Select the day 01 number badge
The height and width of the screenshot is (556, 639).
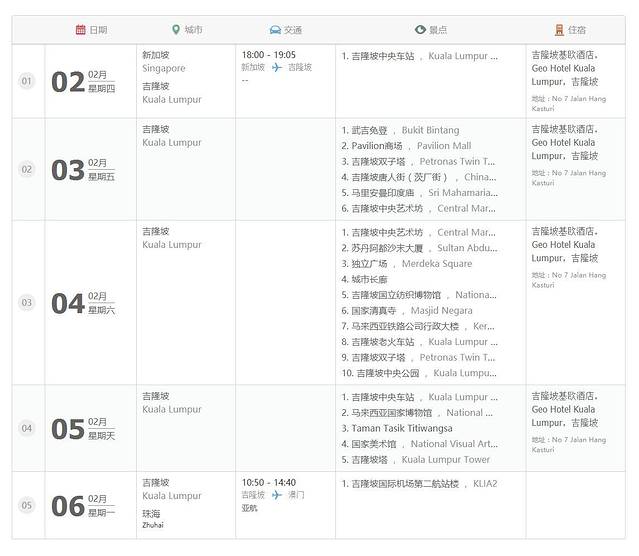point(27,81)
